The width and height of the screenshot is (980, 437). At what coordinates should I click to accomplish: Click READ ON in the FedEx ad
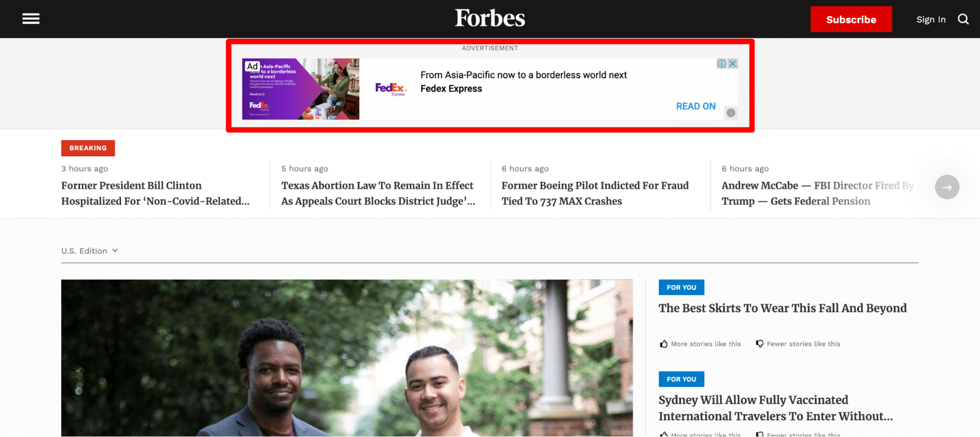[695, 106]
